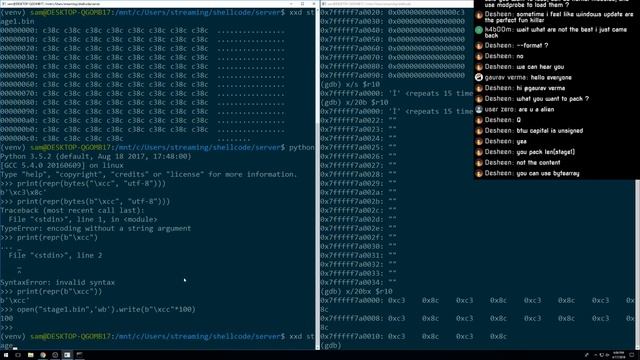Click Desheen's avatar beside 'btw capital is unsigned'

(479, 131)
